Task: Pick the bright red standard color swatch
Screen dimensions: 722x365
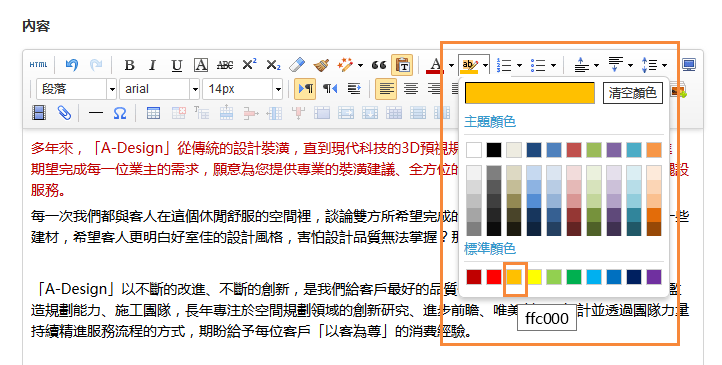Action: point(494,277)
